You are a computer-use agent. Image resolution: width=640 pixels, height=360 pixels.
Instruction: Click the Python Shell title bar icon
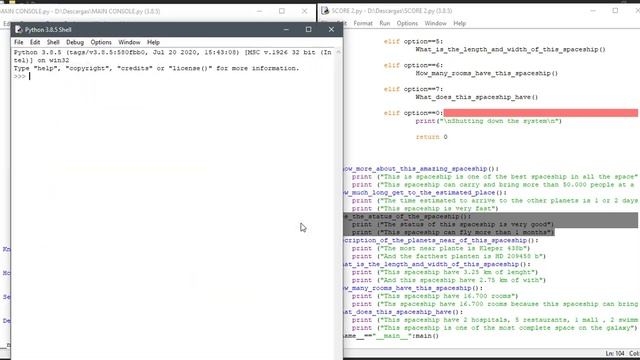[x=18, y=29]
